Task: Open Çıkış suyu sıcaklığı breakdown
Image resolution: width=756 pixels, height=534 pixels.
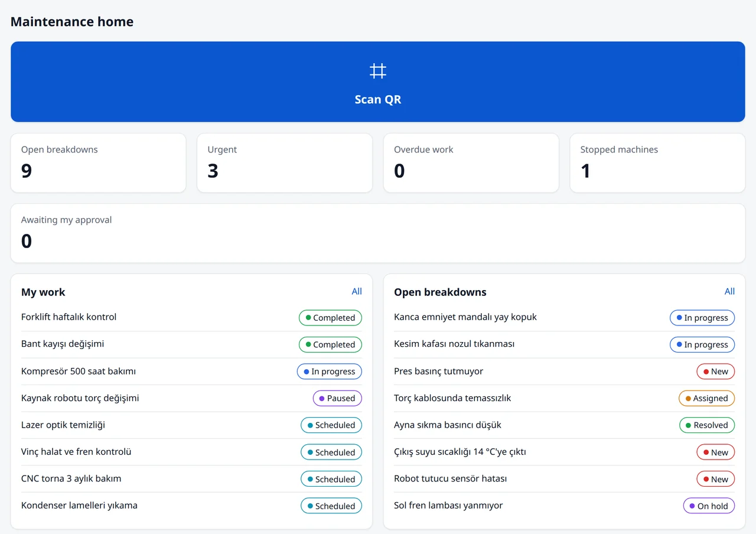Action: pos(564,452)
